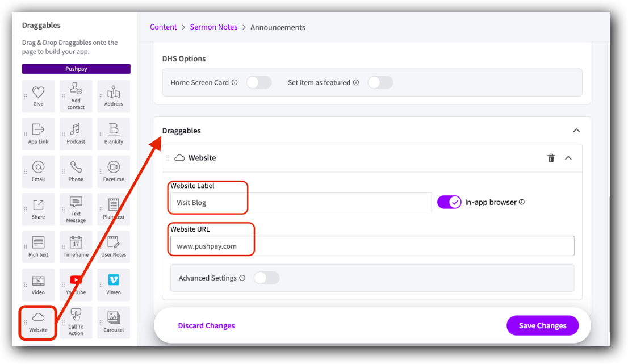
Task: Collapse the Draggables section chevron
Action: click(576, 130)
